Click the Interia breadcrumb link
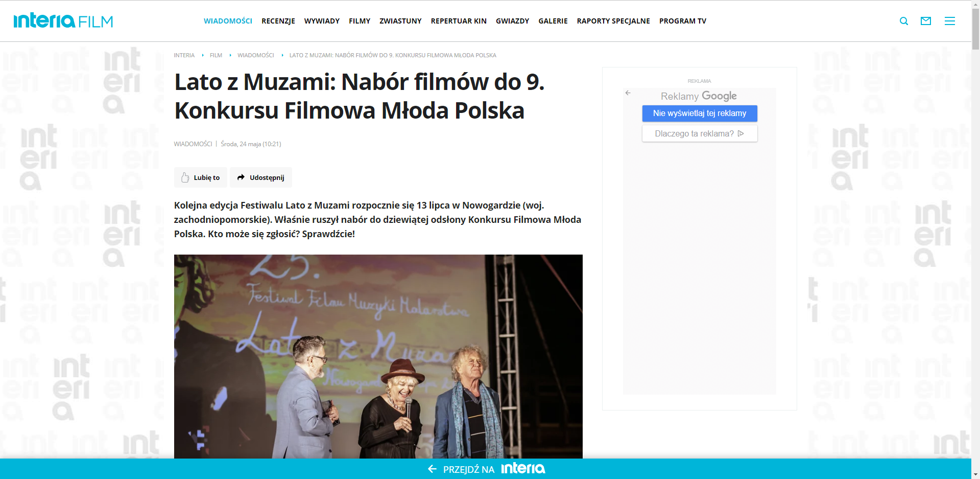The width and height of the screenshot is (980, 479). [x=184, y=55]
